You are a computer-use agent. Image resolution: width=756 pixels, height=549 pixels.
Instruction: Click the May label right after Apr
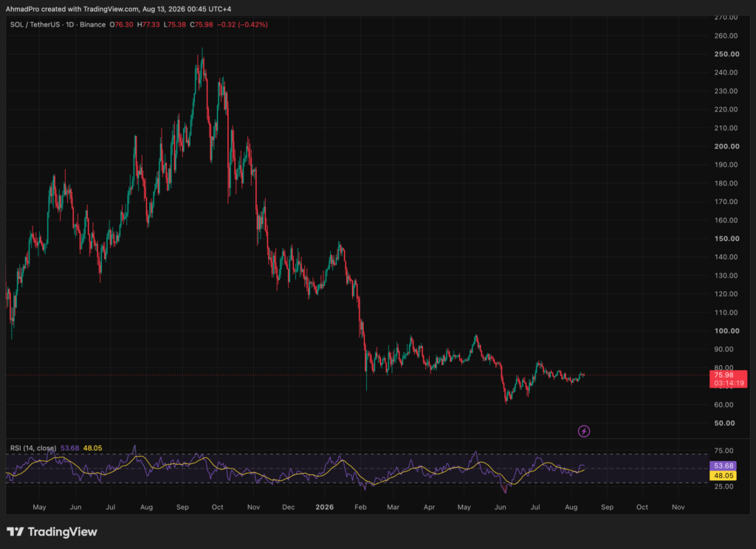click(x=464, y=507)
